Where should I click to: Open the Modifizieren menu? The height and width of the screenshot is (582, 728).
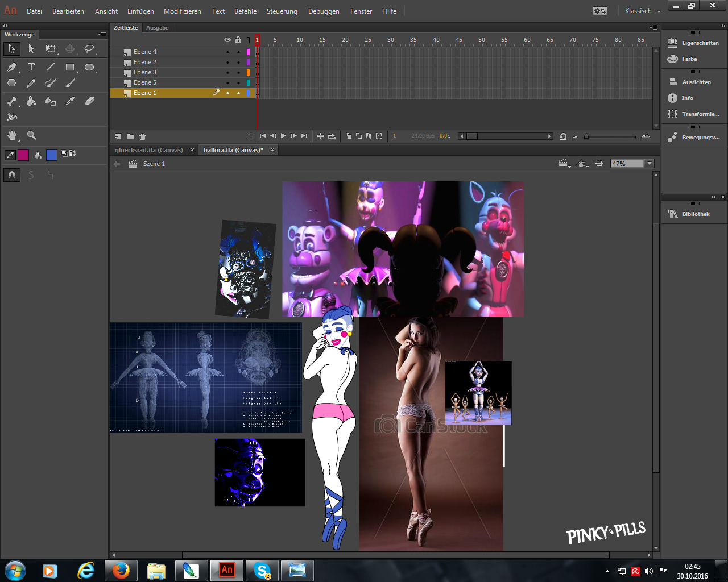pos(183,11)
